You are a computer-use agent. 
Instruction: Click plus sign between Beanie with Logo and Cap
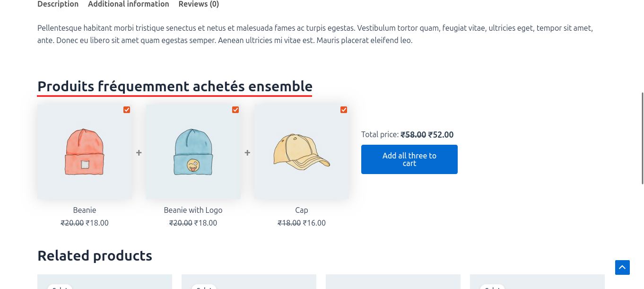point(247,153)
